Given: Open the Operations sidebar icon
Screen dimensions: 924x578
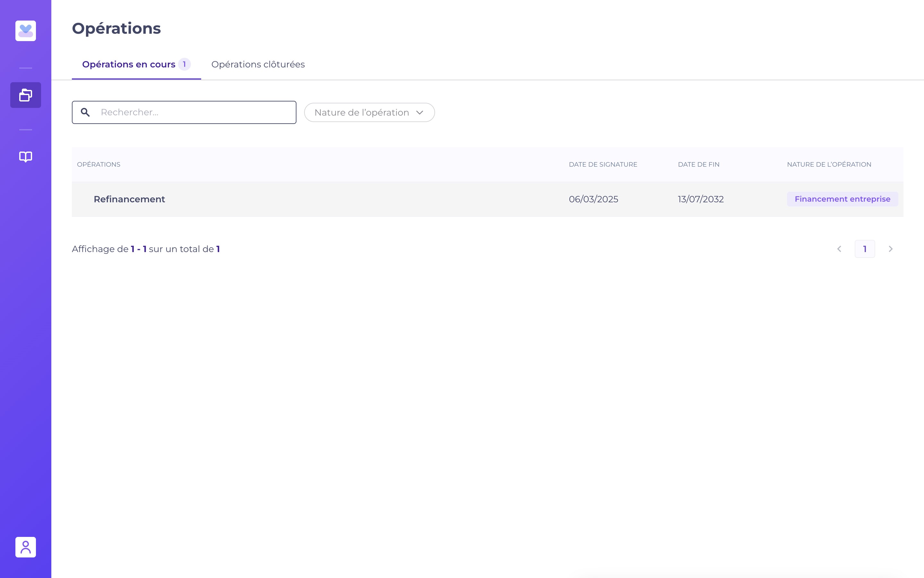Looking at the screenshot, I should (x=26, y=95).
